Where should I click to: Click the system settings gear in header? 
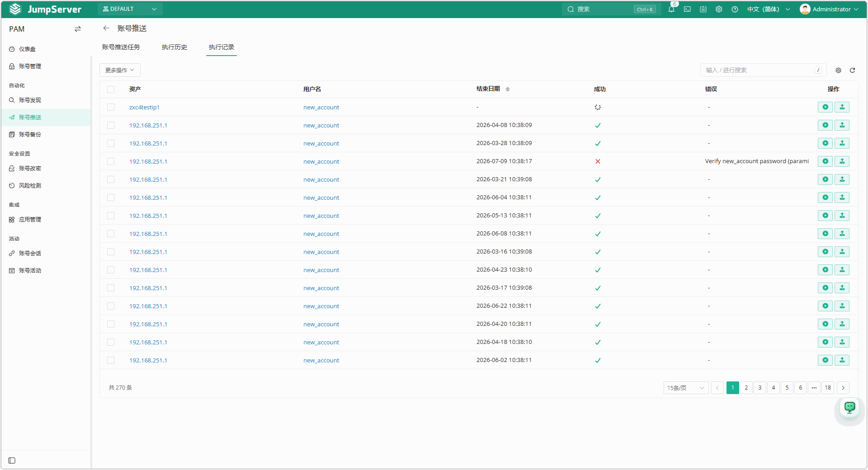(x=719, y=9)
